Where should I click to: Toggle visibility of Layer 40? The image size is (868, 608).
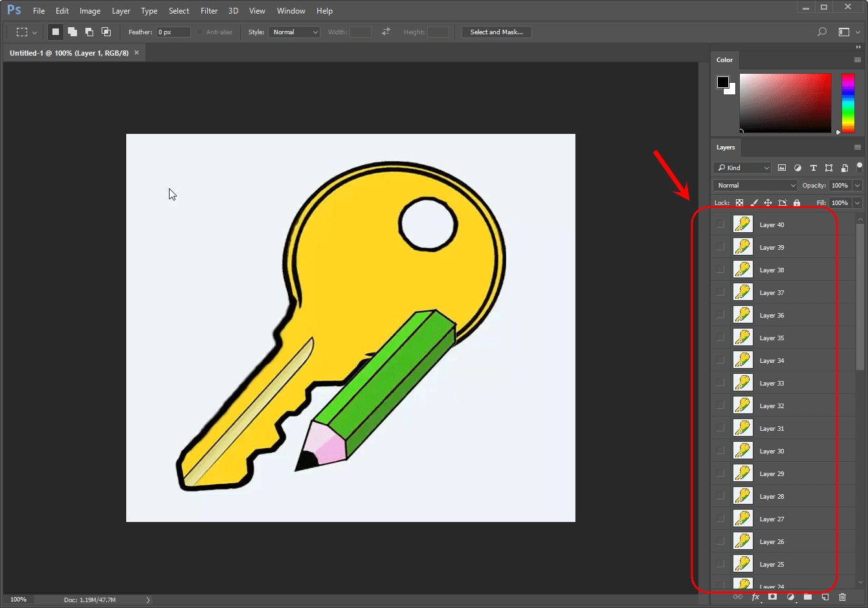[720, 224]
